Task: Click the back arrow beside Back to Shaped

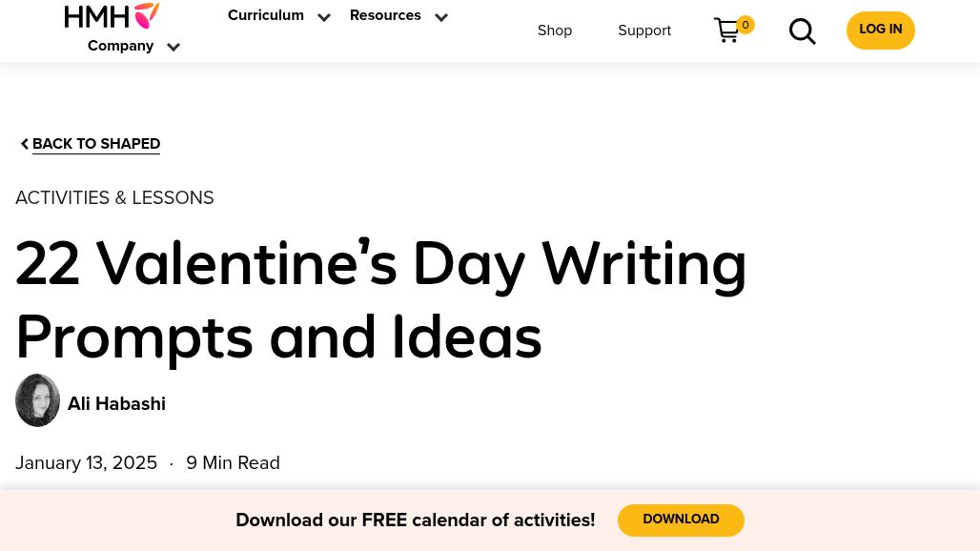Action: pos(24,144)
